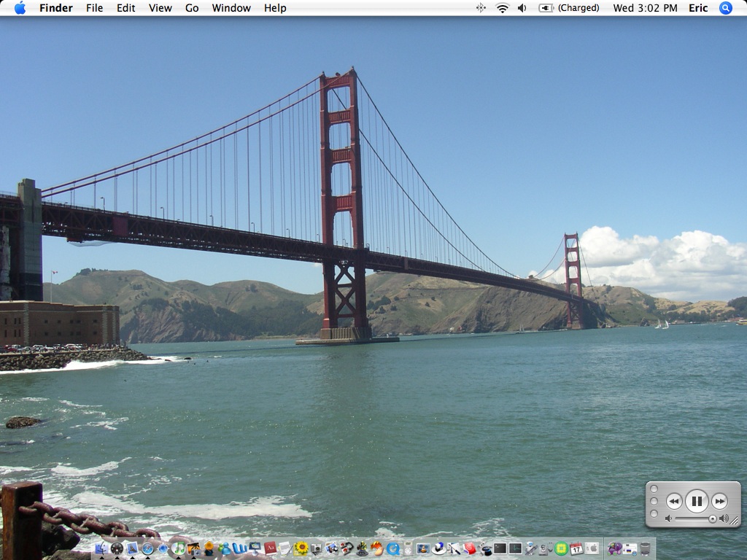Click the clock showing Wed 3:02 PM

[645, 7]
